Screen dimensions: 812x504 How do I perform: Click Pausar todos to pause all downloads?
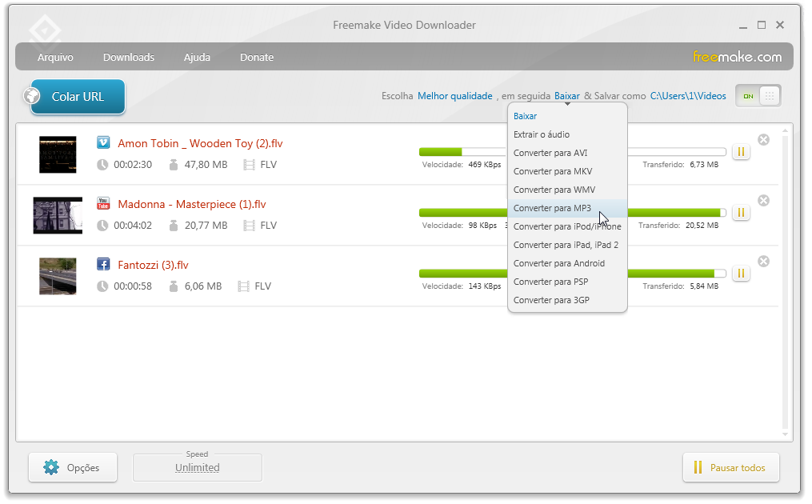point(730,467)
